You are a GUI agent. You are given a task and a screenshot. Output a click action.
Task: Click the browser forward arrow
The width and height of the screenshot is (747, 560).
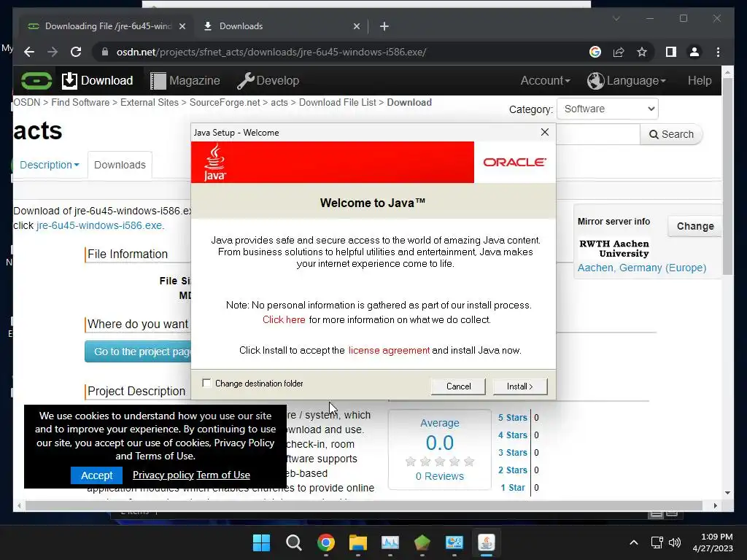(53, 52)
